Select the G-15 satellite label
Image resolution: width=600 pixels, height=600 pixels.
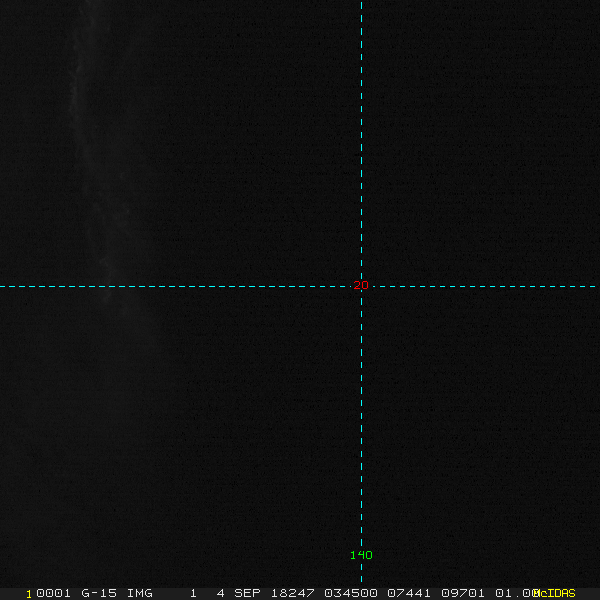point(99,593)
